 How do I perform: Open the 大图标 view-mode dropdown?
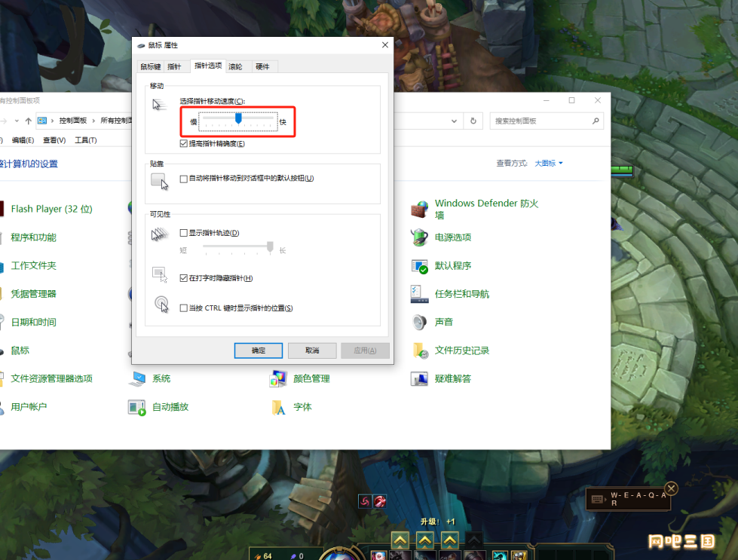(x=549, y=164)
